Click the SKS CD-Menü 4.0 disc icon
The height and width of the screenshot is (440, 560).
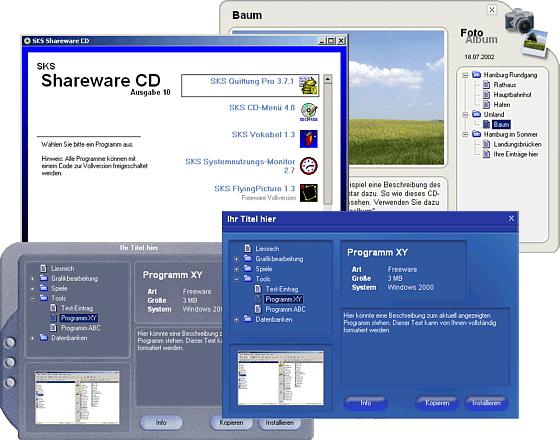coord(309,112)
